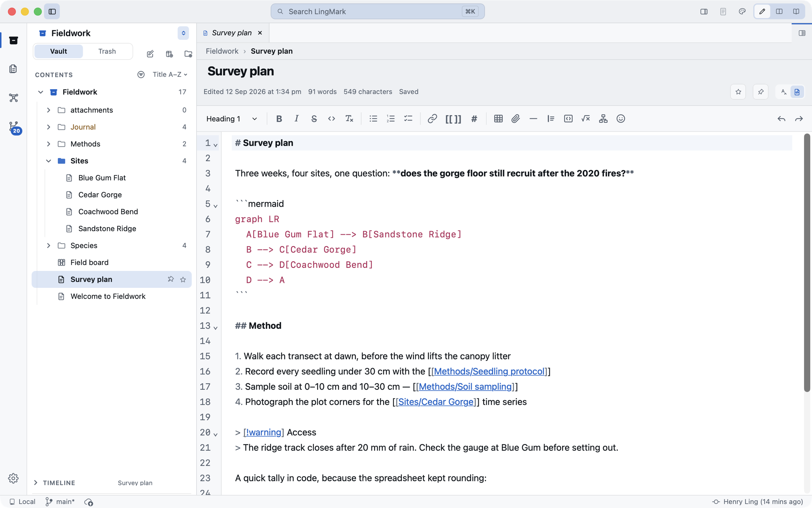This screenshot has height=508, width=812.
Task: Insert a wiki link with the [[ ]] button
Action: [453, 119]
